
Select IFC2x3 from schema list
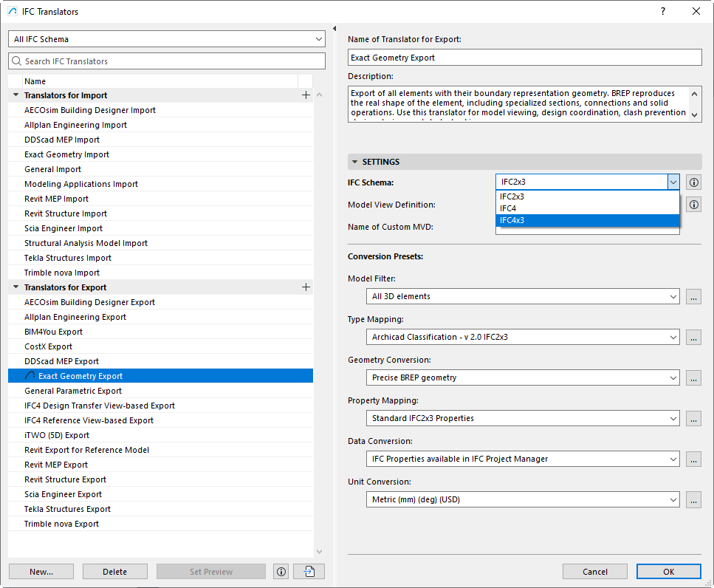click(588, 196)
